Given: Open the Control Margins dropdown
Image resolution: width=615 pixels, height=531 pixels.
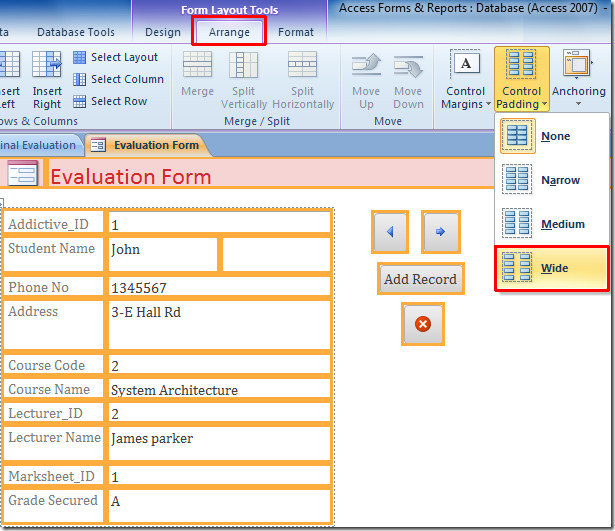Looking at the screenshot, I should 466,80.
